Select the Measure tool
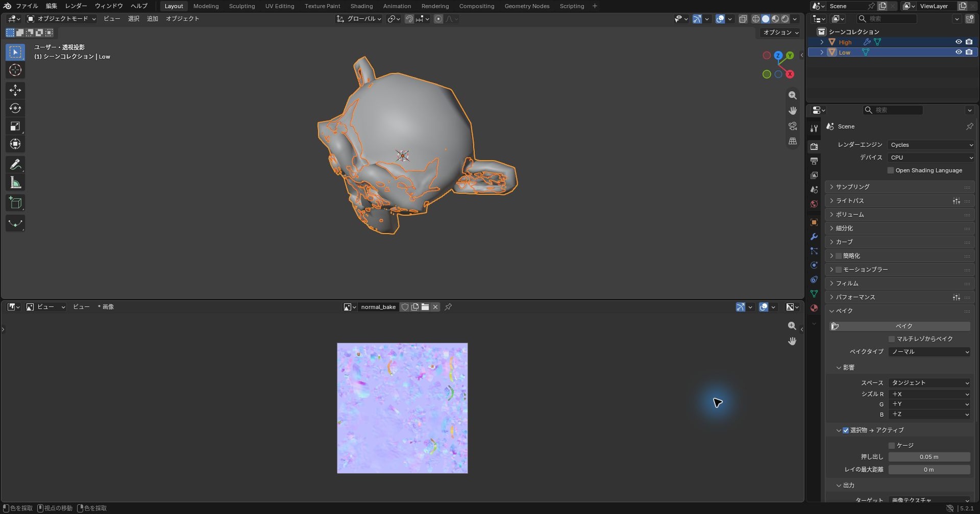Viewport: 980px width, 514px height. pyautogui.click(x=15, y=183)
